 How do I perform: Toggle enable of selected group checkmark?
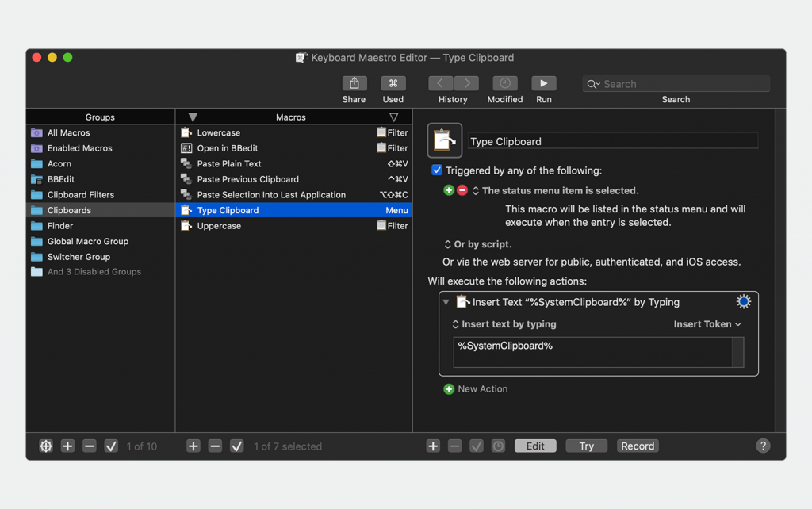pos(111,446)
